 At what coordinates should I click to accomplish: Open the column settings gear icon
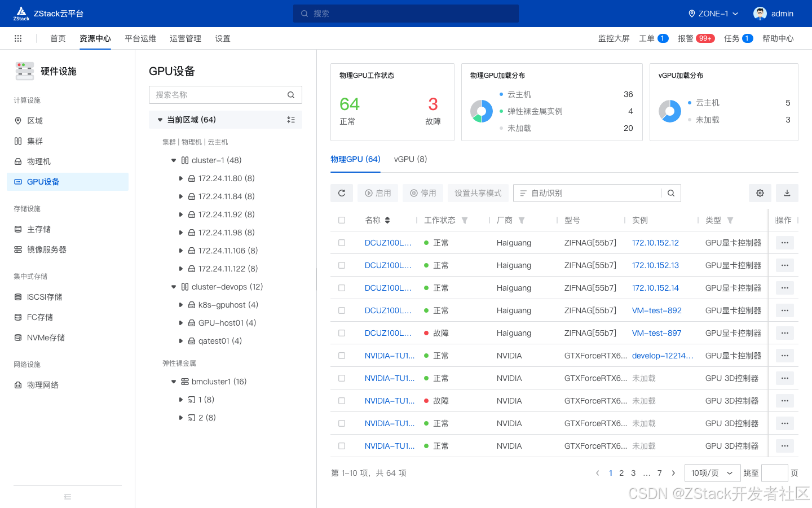coord(760,192)
